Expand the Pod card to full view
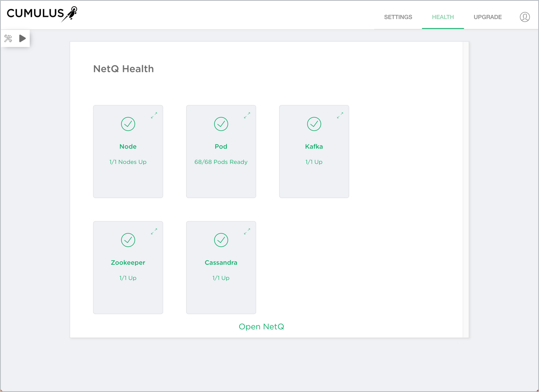Image resolution: width=539 pixels, height=392 pixels. [x=247, y=116]
